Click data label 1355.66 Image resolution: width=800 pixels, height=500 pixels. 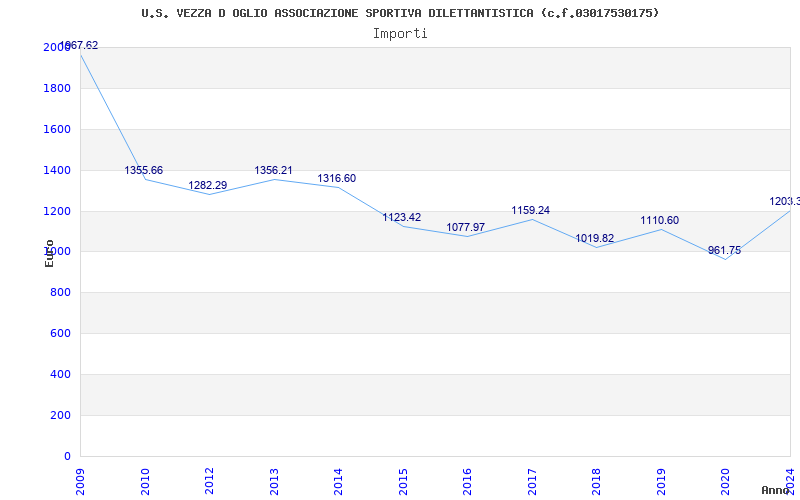pyautogui.click(x=144, y=170)
